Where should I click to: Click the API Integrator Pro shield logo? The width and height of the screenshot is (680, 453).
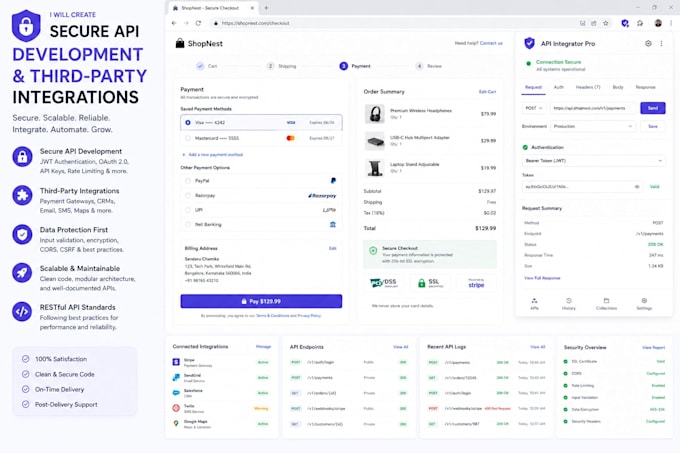coord(529,43)
